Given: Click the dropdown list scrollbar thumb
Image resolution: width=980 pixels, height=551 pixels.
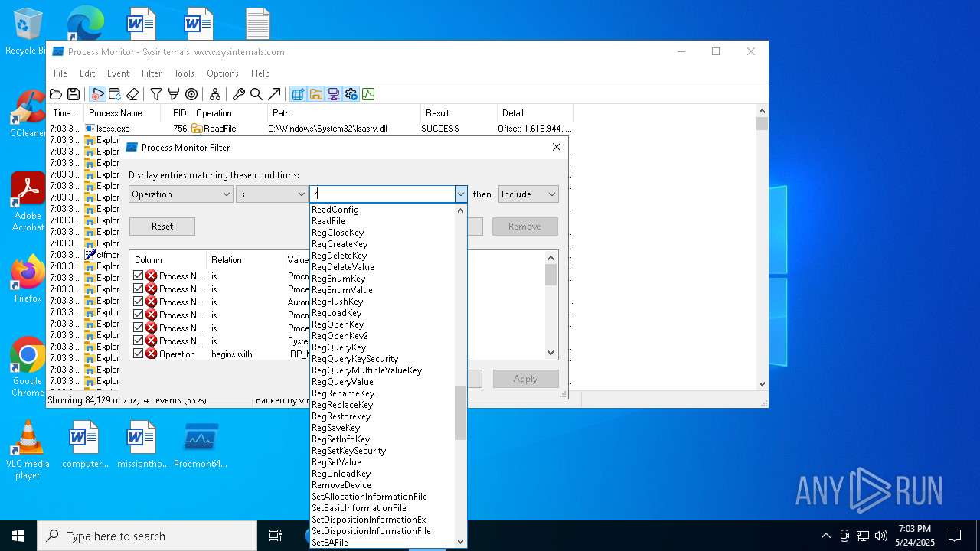Looking at the screenshot, I should 460,412.
